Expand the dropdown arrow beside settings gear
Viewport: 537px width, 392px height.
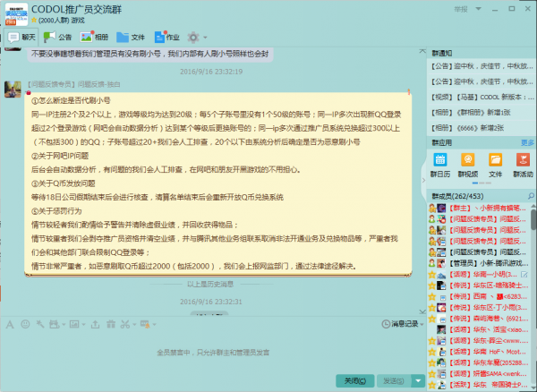(x=205, y=38)
